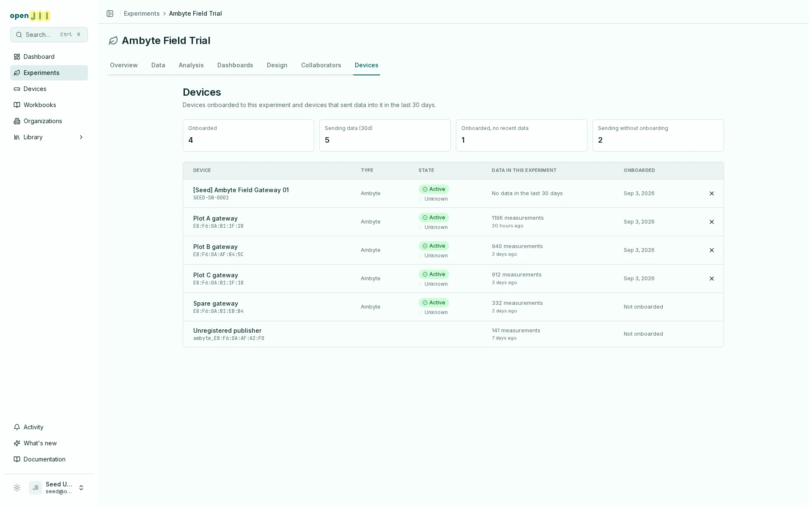Click the leaf icon beside Ambyte Field Trial title
Image resolution: width=812 pixels, height=508 pixels.
[x=113, y=41]
